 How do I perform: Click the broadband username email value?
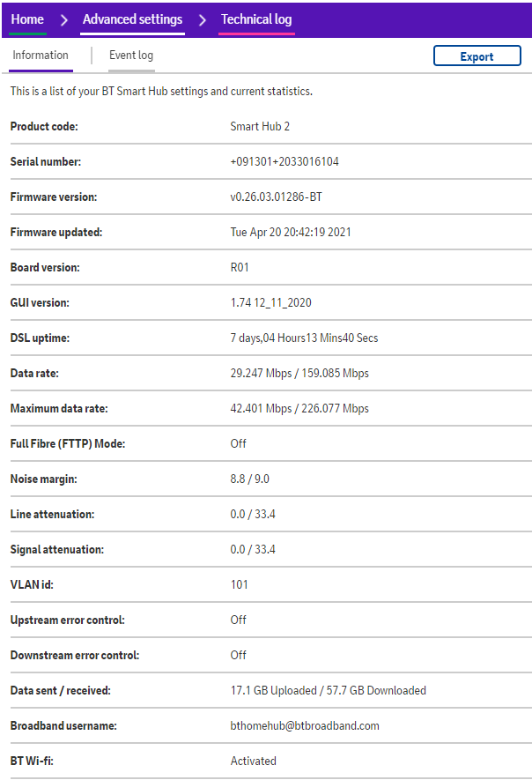pyautogui.click(x=304, y=726)
